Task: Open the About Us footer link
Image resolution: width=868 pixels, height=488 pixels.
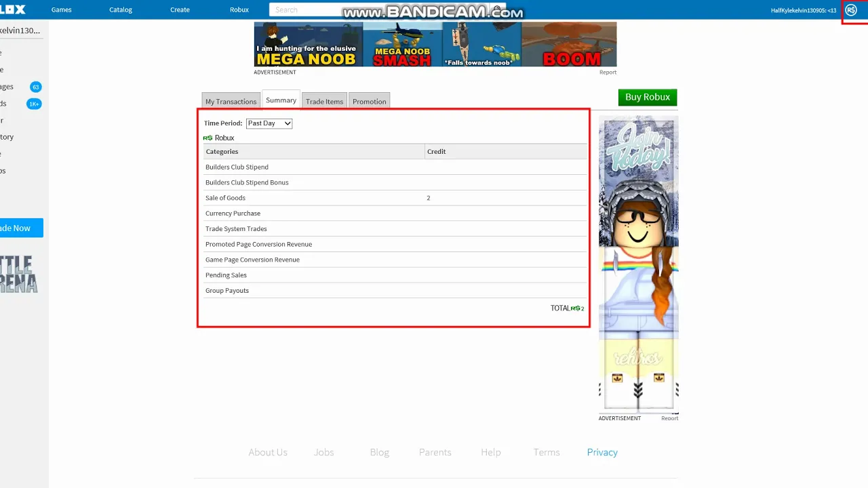Action: 268,452
